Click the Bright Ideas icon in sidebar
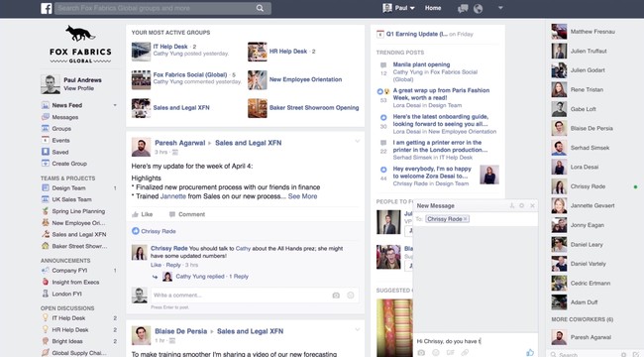 coord(46,341)
